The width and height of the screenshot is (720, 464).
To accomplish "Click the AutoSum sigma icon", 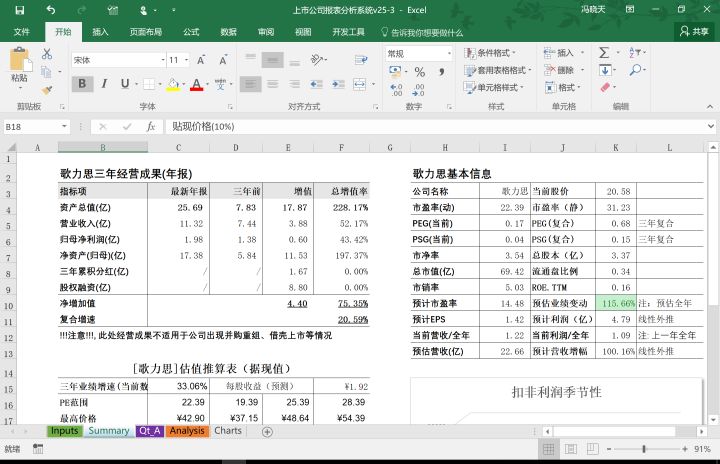I will tap(604, 53).
